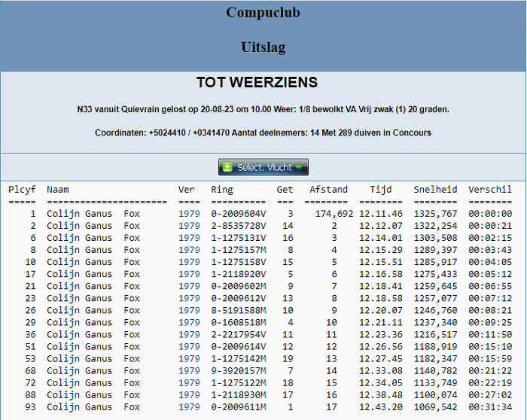Open the 1979 link in row with ring 0-2009614V

(189, 347)
